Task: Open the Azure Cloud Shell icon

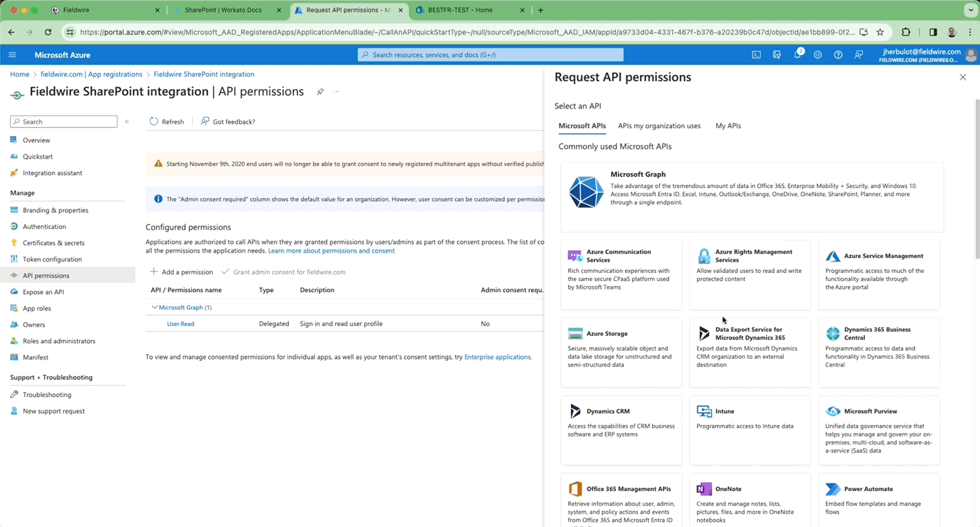Action: (x=756, y=55)
